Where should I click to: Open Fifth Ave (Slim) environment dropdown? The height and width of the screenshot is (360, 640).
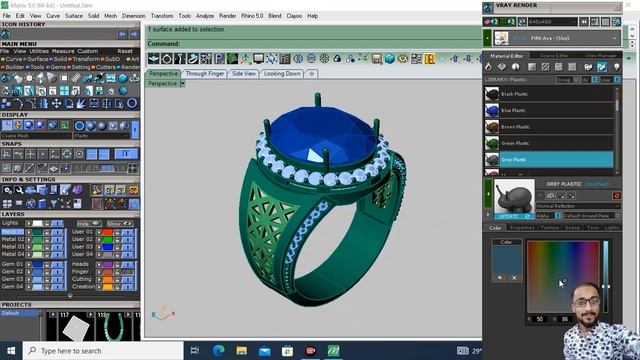(558, 38)
